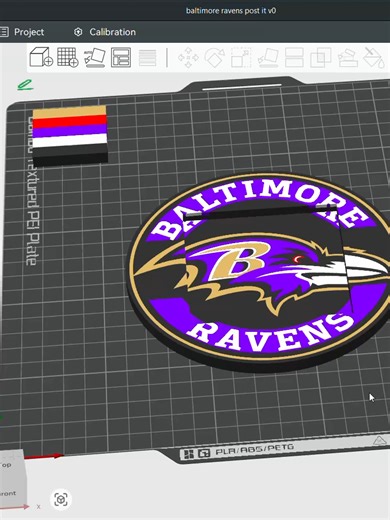The width and height of the screenshot is (390, 520).
Task: Run Auto orient on the model
Action: [94, 57]
